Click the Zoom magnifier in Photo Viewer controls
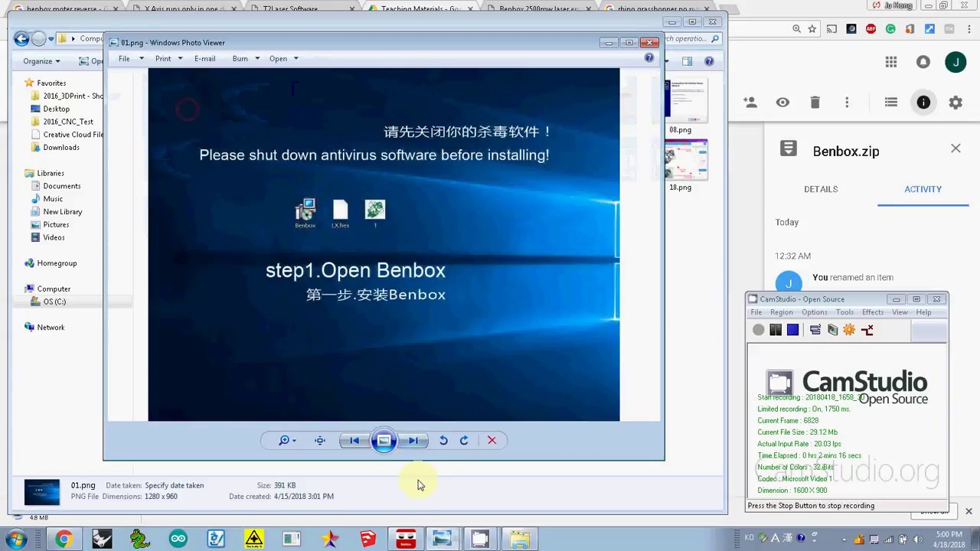Viewport: 980px width, 551px height. click(288, 440)
